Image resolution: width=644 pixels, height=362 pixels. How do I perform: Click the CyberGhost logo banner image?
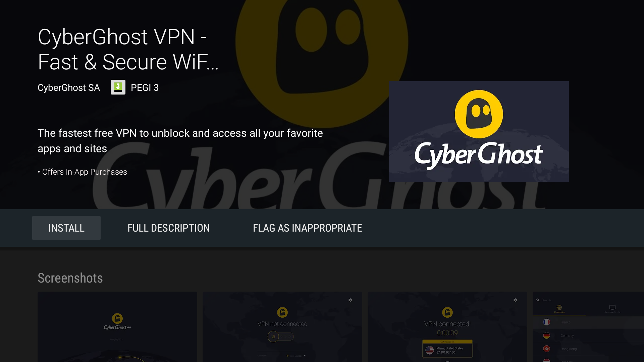click(479, 132)
